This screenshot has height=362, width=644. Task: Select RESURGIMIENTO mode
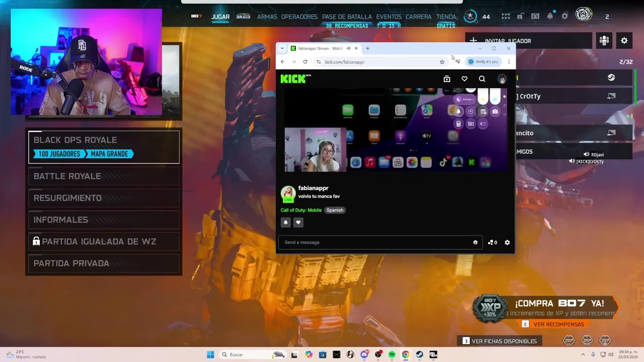(104, 198)
